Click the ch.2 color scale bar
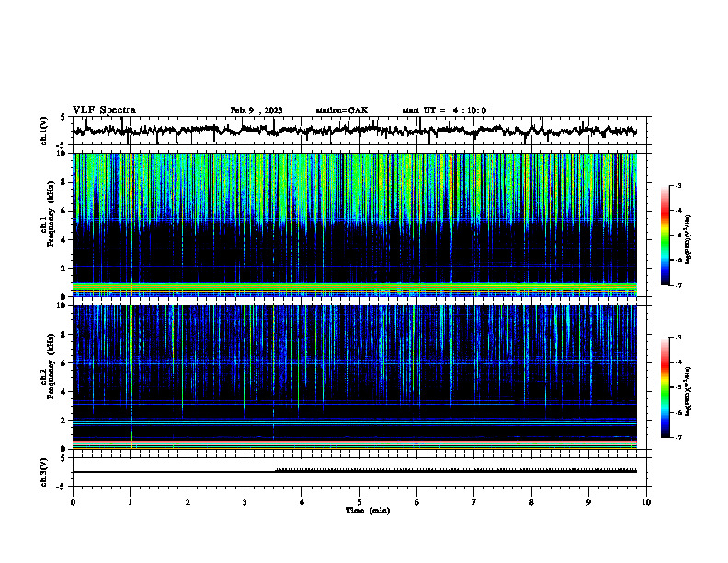Viewport: 728px width, 563px height. [665, 387]
